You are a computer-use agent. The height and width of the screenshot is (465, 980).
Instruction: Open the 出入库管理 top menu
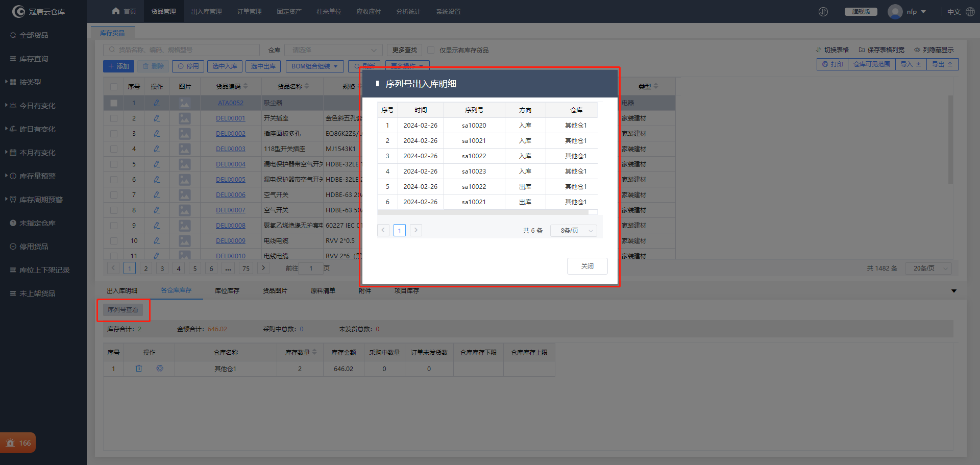pos(206,12)
